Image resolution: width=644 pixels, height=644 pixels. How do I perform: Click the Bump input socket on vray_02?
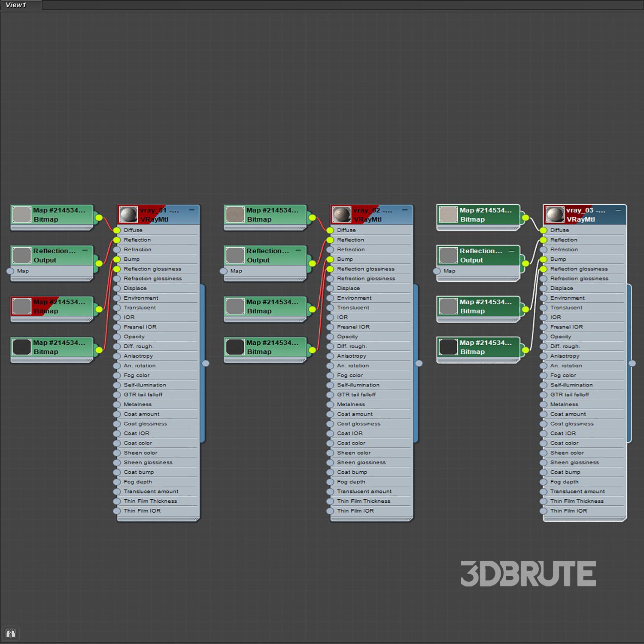(330, 259)
